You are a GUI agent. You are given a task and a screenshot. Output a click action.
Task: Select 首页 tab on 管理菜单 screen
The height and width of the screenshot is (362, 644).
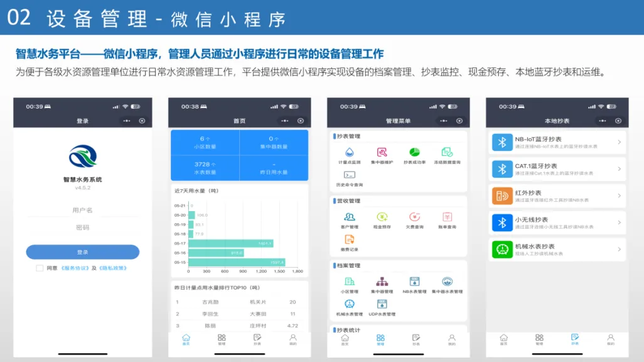point(345,339)
